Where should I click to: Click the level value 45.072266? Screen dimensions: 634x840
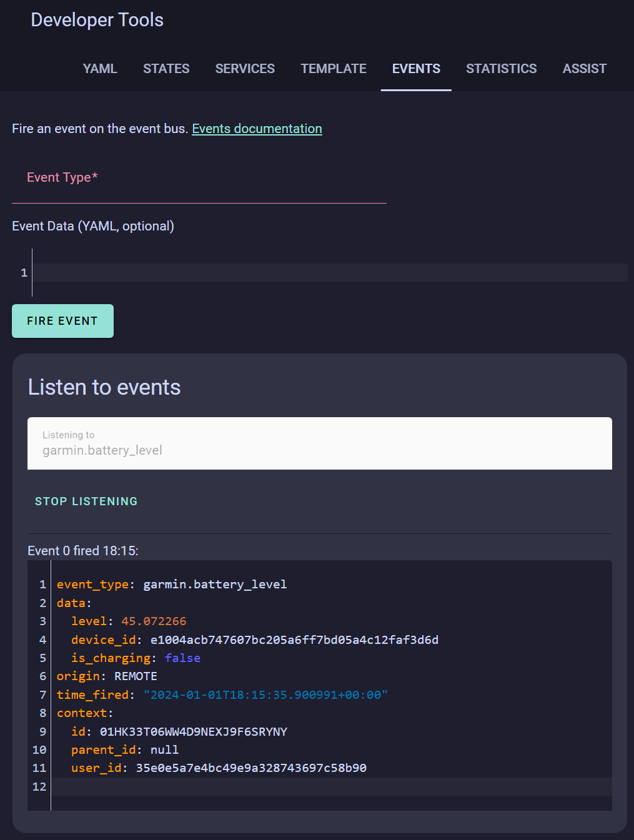pos(154,621)
